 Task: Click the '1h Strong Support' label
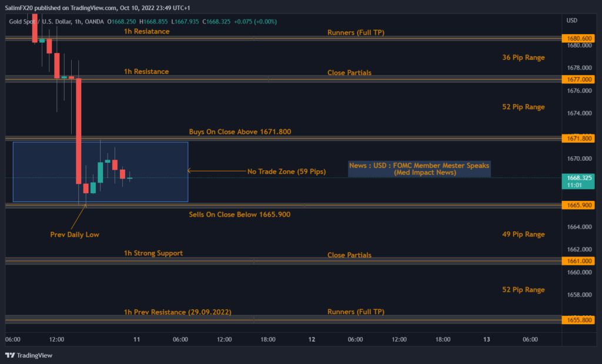(x=153, y=253)
